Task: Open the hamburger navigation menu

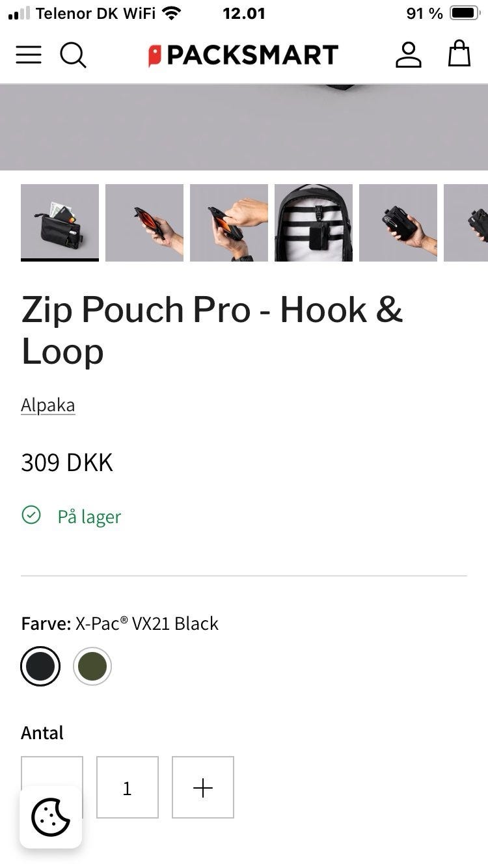Action: (29, 55)
